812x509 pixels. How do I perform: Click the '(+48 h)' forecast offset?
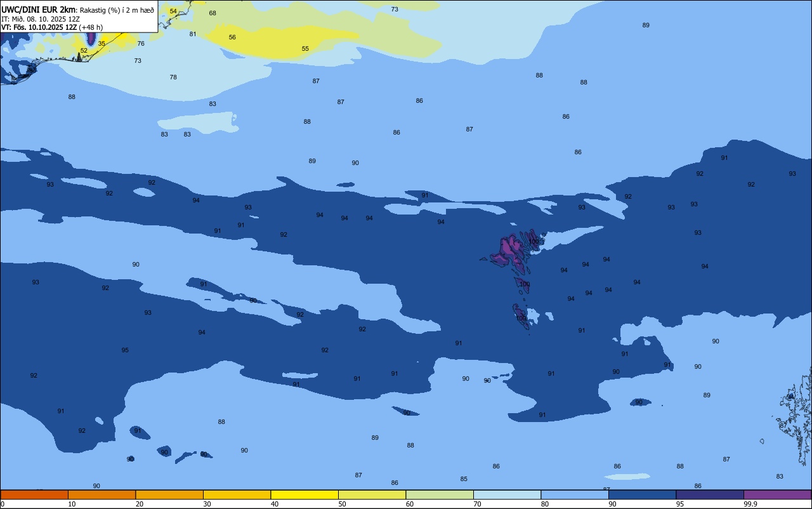click(91, 27)
